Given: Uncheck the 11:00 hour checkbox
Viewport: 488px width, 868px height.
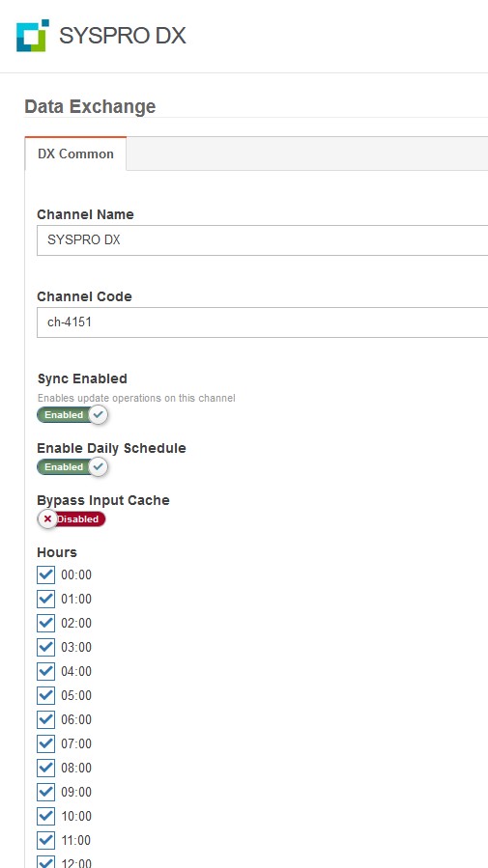Looking at the screenshot, I should (x=46, y=840).
